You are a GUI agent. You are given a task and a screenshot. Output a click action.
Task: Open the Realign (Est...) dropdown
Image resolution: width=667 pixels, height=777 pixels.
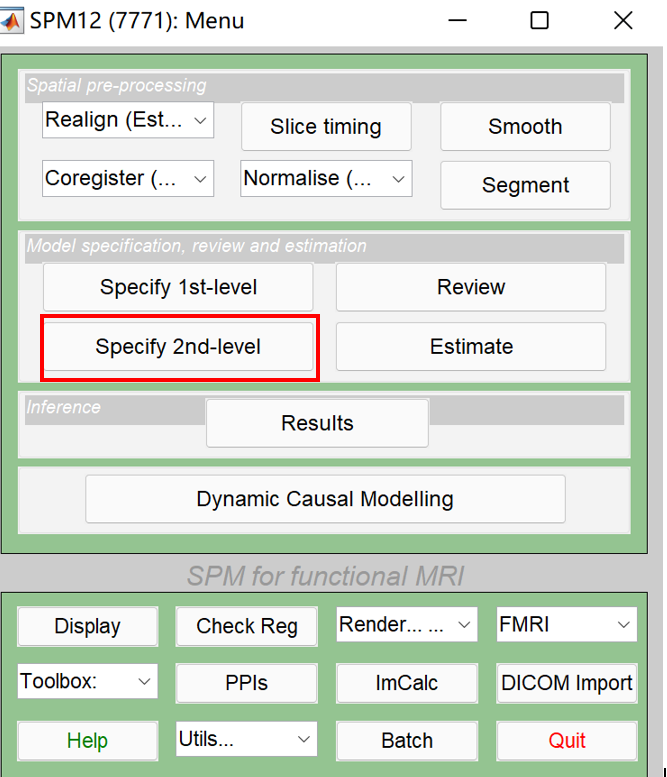click(x=128, y=120)
